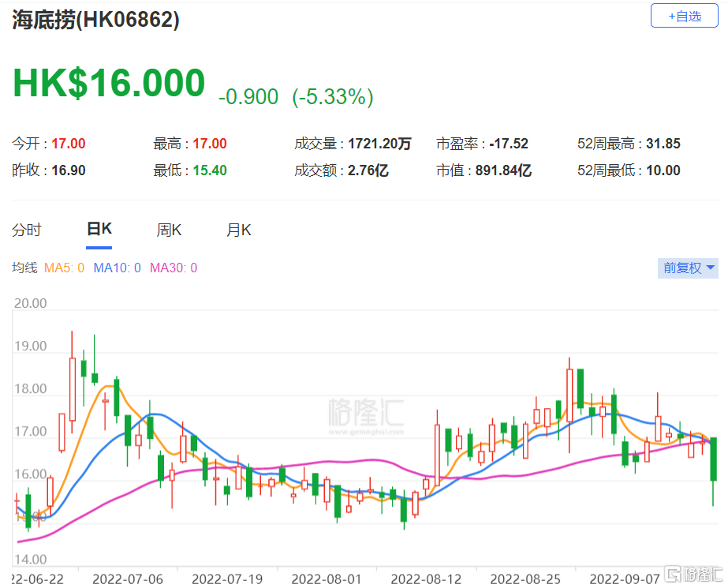Screen dimensions: 728x588
Task: Click the stock name 海底捞(HK06862)
Action: [x=94, y=19]
